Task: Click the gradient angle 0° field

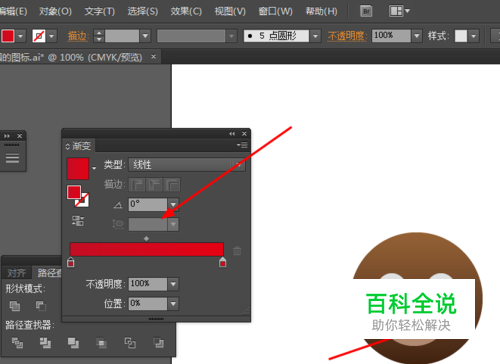Action: pyautogui.click(x=148, y=204)
